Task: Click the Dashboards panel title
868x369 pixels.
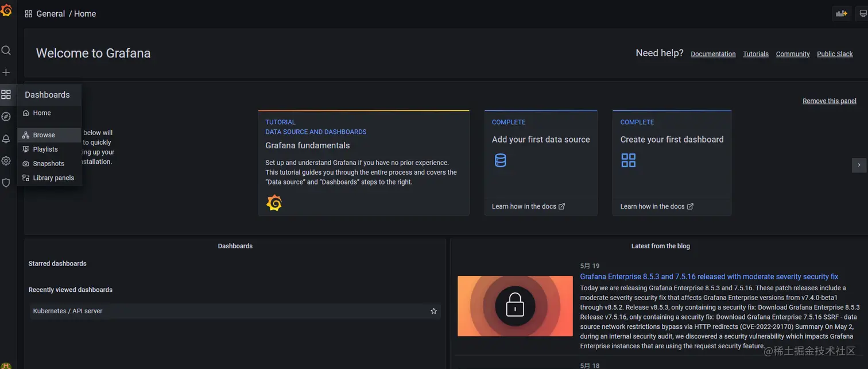Action: point(235,246)
